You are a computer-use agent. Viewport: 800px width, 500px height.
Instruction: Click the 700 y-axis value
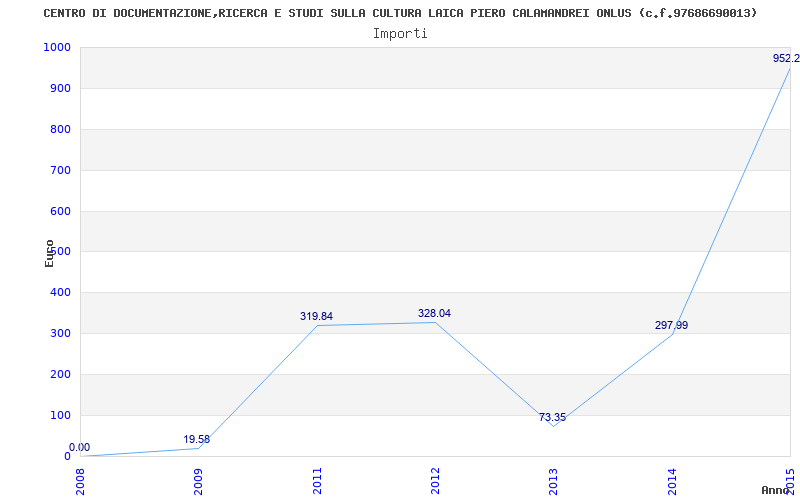click(60, 170)
